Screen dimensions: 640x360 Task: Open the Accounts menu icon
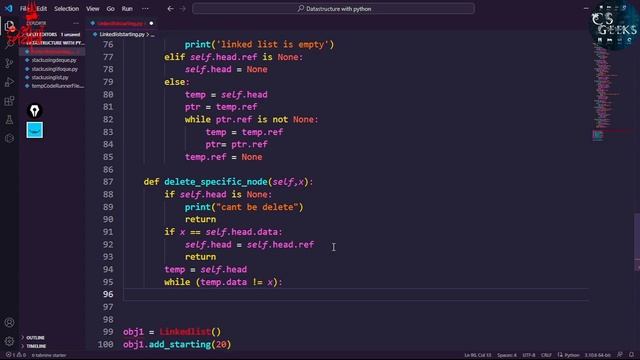(9, 322)
